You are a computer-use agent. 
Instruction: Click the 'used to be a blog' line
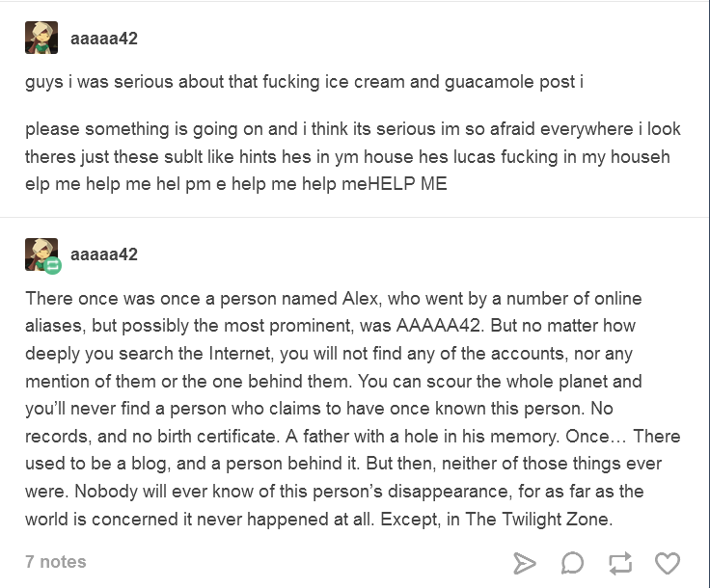(343, 464)
